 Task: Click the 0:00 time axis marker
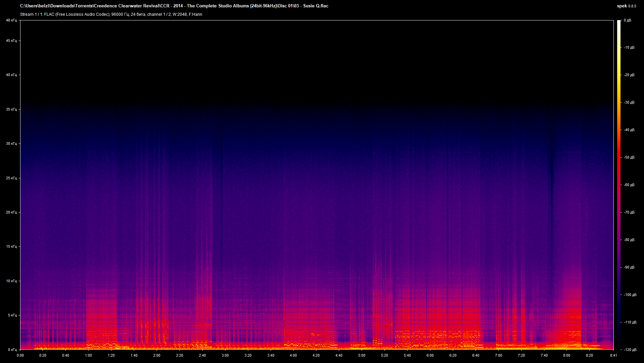20,355
